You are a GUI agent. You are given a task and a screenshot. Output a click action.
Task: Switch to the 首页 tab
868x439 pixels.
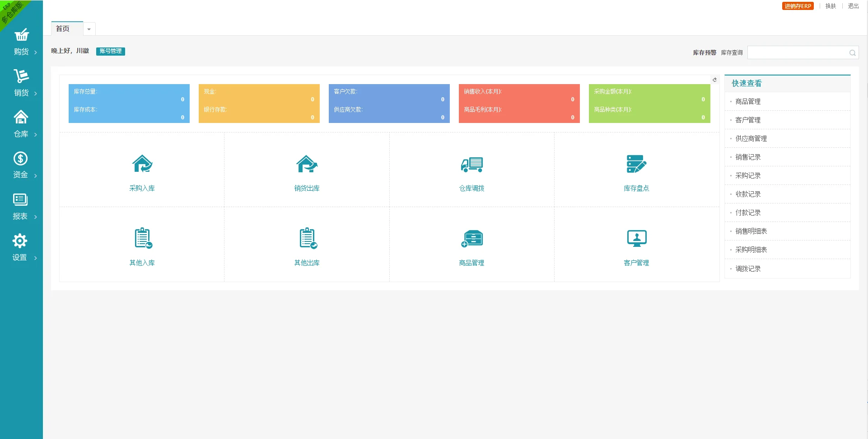coord(63,29)
